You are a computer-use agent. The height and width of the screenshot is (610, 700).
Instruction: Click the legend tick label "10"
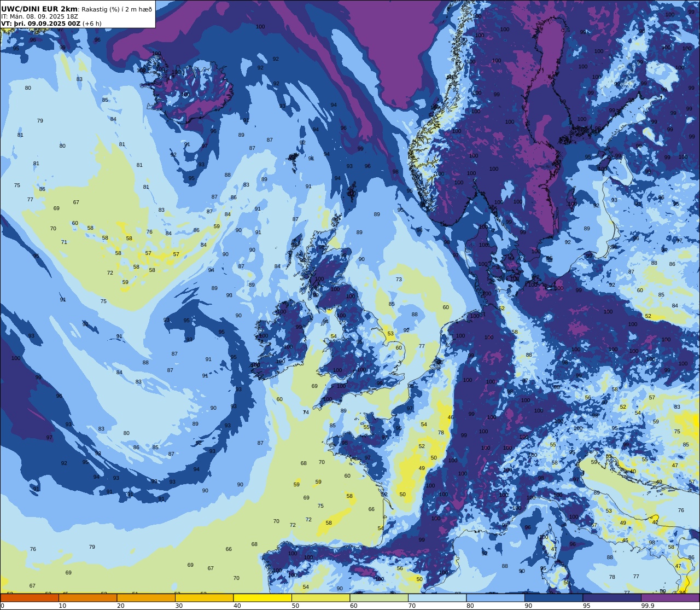[62, 606]
